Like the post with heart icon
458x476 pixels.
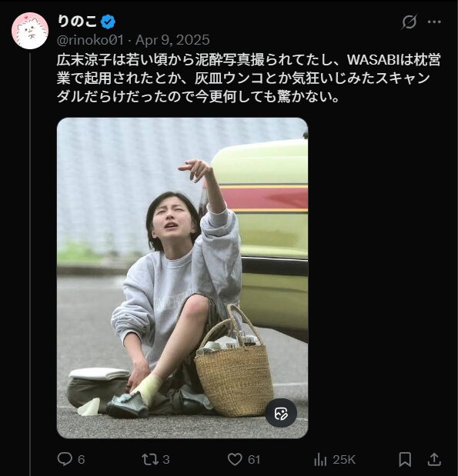[x=235, y=459]
